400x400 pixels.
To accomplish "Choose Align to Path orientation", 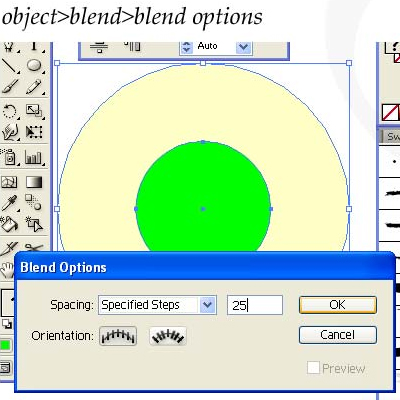I will tap(168, 336).
